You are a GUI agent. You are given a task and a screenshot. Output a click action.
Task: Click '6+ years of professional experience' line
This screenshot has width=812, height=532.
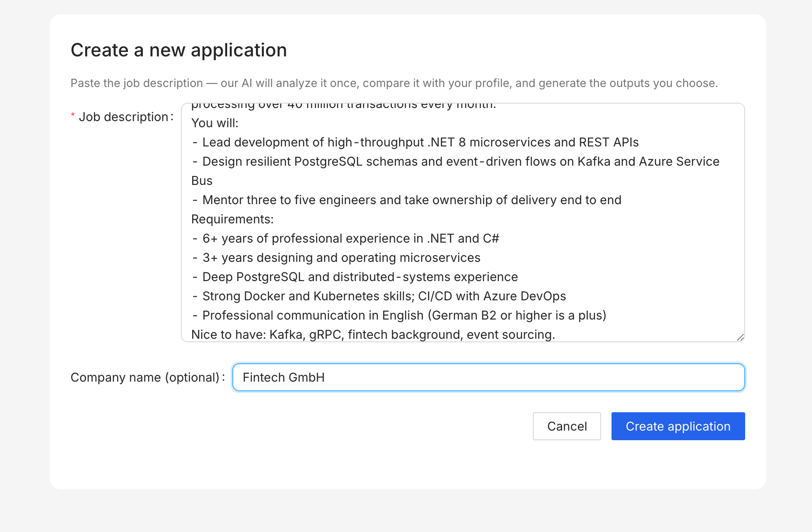tap(345, 238)
